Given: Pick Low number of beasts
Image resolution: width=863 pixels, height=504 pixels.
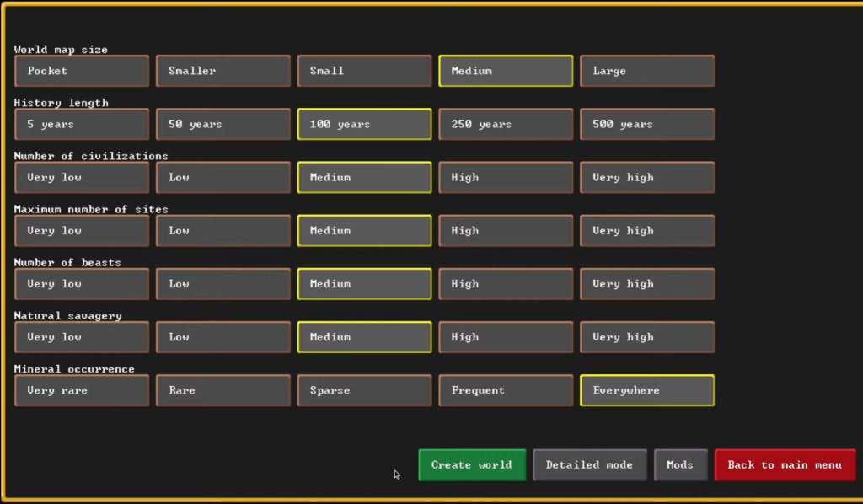Looking at the screenshot, I should pyautogui.click(x=222, y=284).
